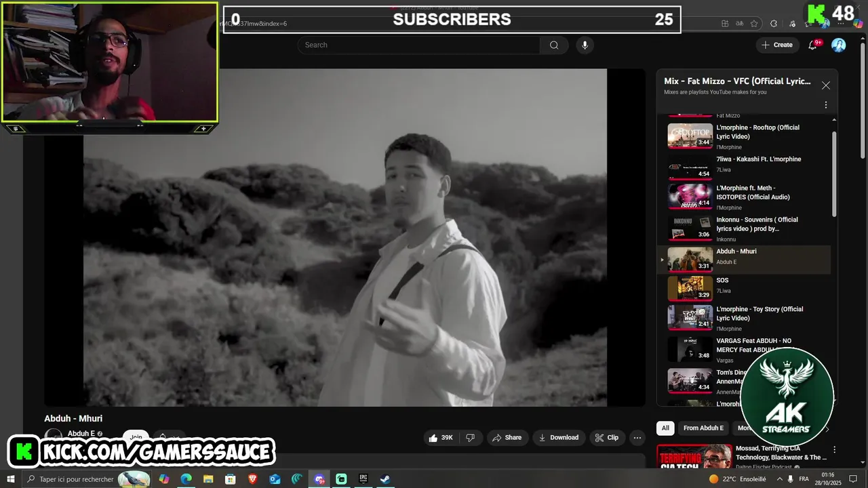Switch the FRA input language
The width and height of the screenshot is (868, 488).
(x=804, y=479)
